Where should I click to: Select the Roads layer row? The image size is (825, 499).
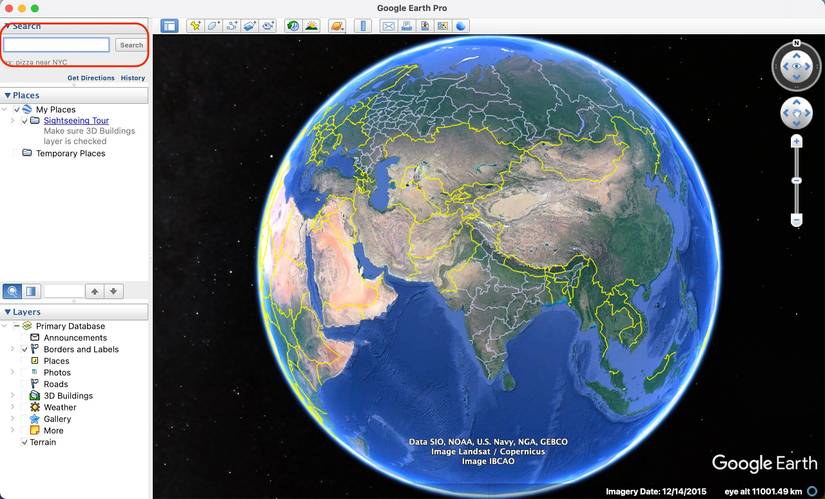point(56,384)
